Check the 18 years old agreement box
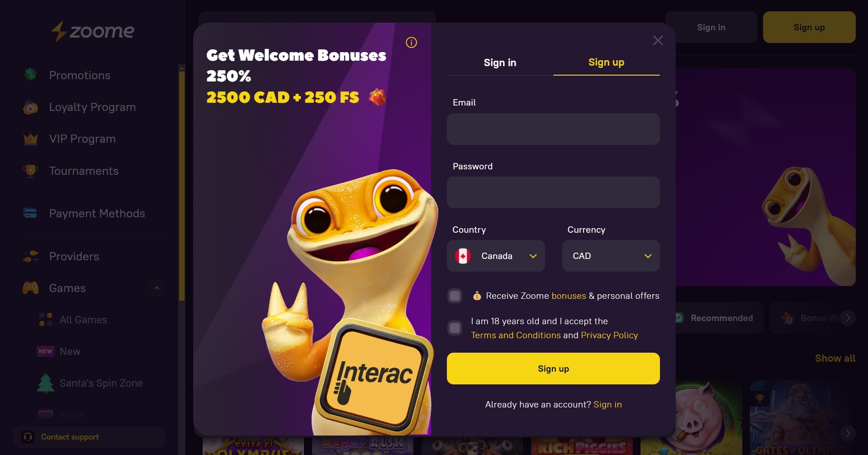 pos(455,328)
